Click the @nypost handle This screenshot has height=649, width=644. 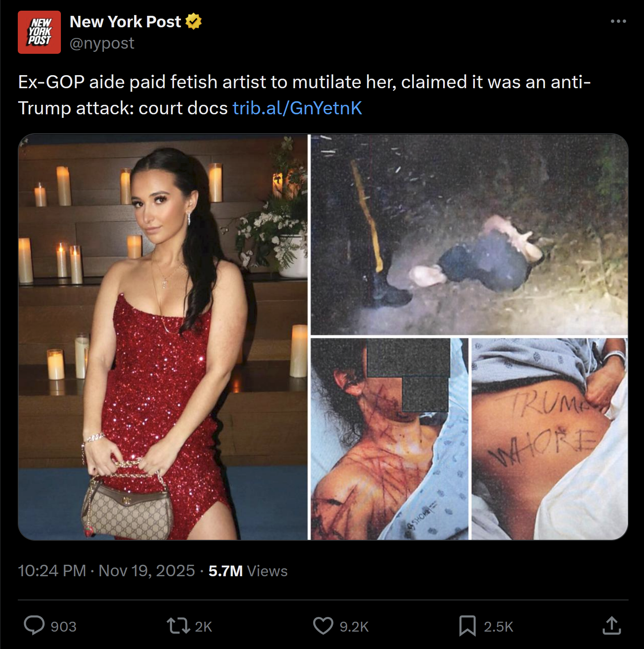102,43
